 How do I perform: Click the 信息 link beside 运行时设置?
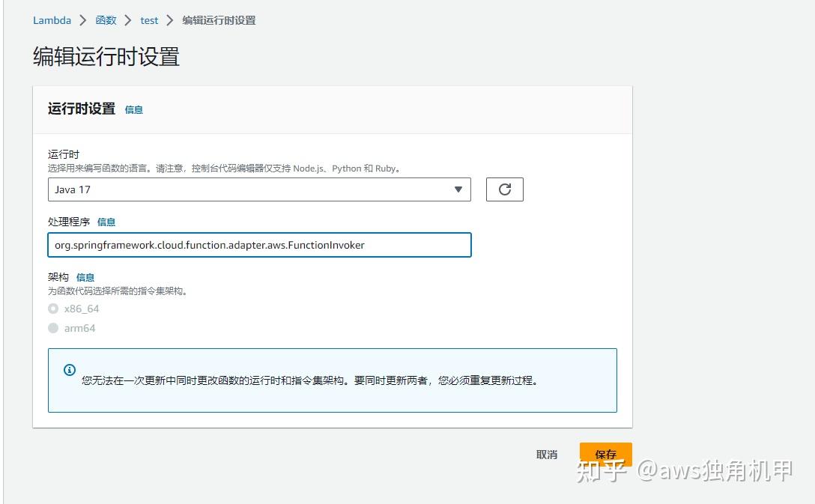(x=133, y=109)
